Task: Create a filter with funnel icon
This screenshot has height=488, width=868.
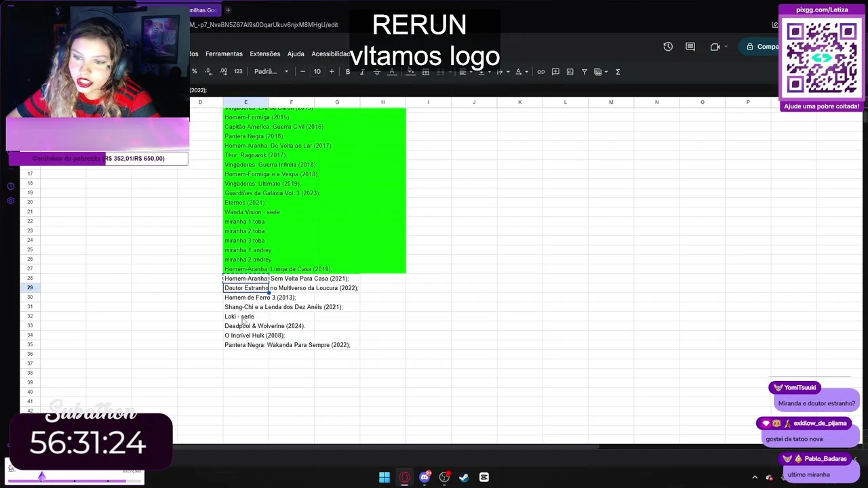Action: 584,71
